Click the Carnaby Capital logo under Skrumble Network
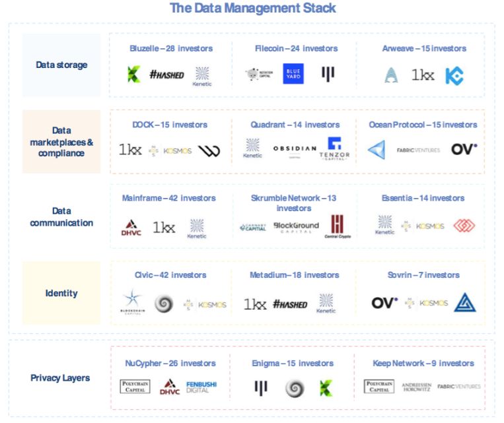This screenshot has height=423, width=504. click(x=253, y=228)
